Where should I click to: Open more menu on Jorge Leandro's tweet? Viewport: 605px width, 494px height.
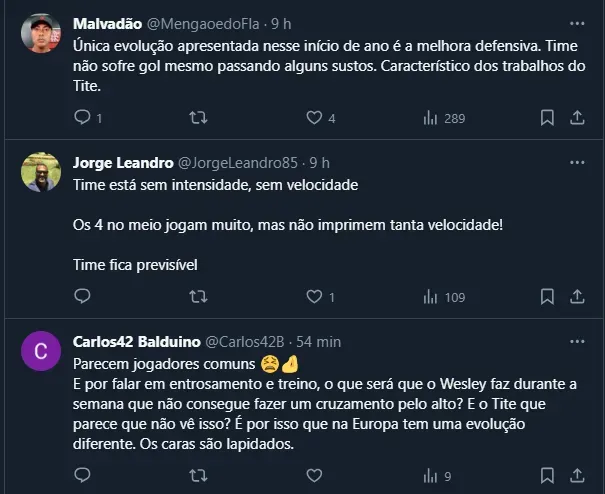[577, 163]
